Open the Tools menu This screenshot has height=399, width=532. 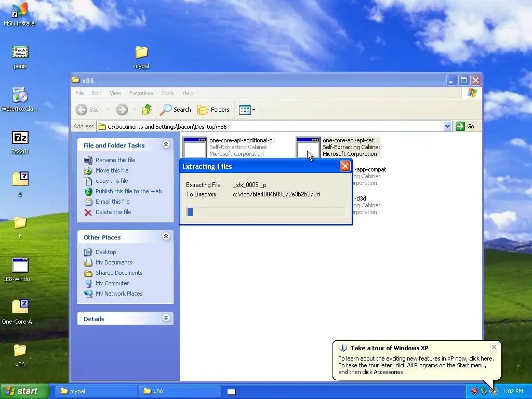[168, 93]
